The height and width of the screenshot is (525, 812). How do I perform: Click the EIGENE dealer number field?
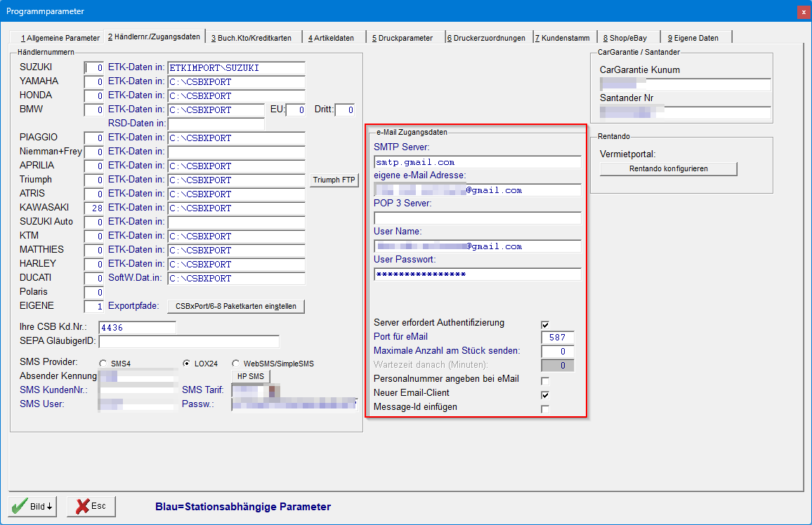93,306
